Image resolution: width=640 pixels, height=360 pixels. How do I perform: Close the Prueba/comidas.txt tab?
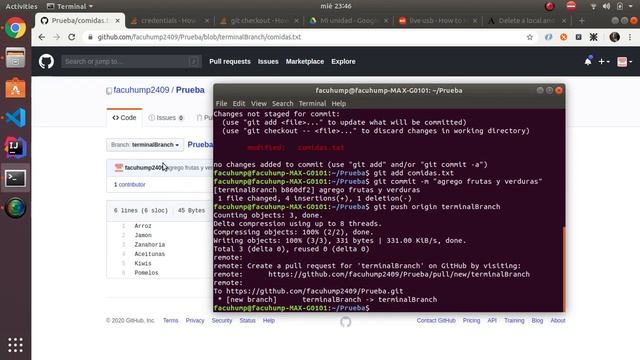pyautogui.click(x=118, y=20)
